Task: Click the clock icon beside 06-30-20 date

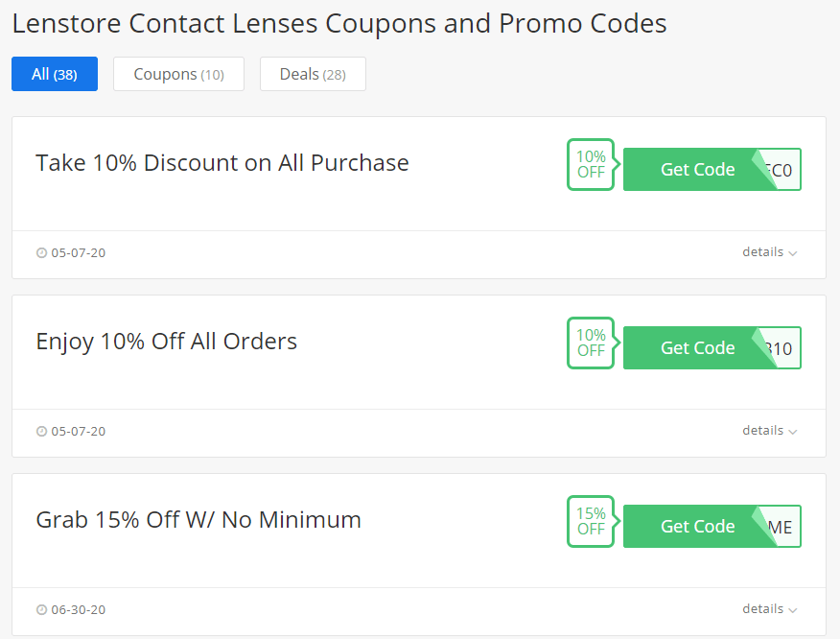Action: 41,609
